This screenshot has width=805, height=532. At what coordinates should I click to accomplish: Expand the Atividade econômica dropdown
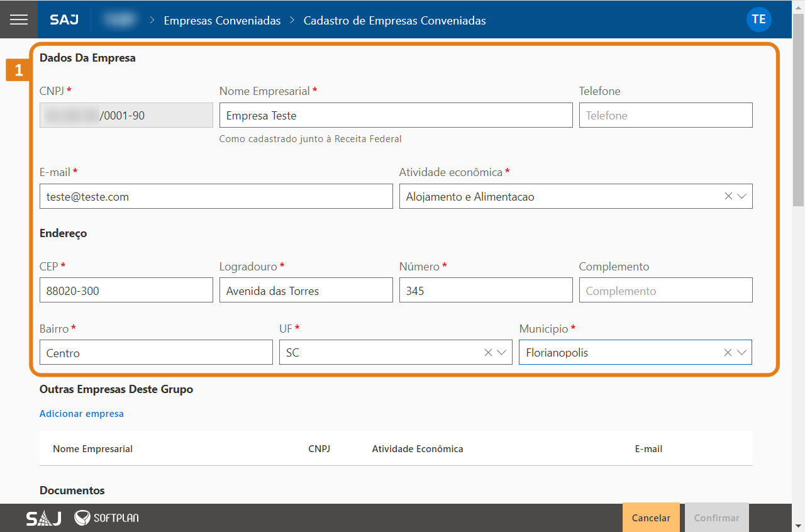coord(741,196)
